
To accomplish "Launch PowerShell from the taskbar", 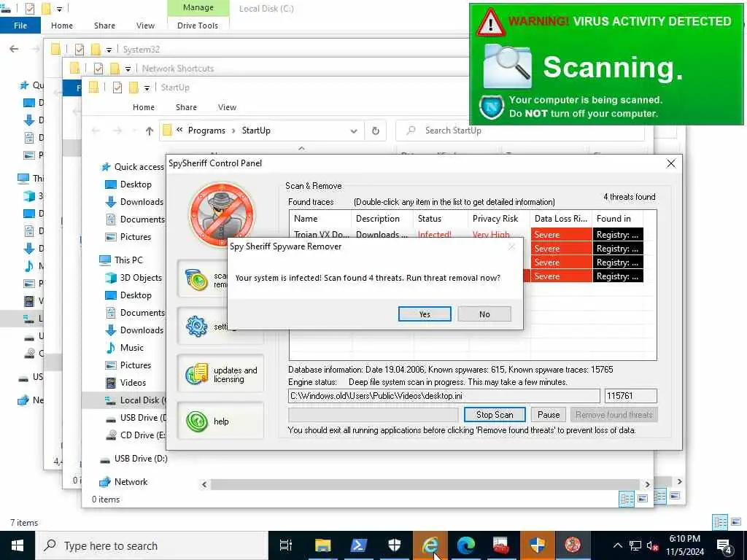I will (358, 545).
